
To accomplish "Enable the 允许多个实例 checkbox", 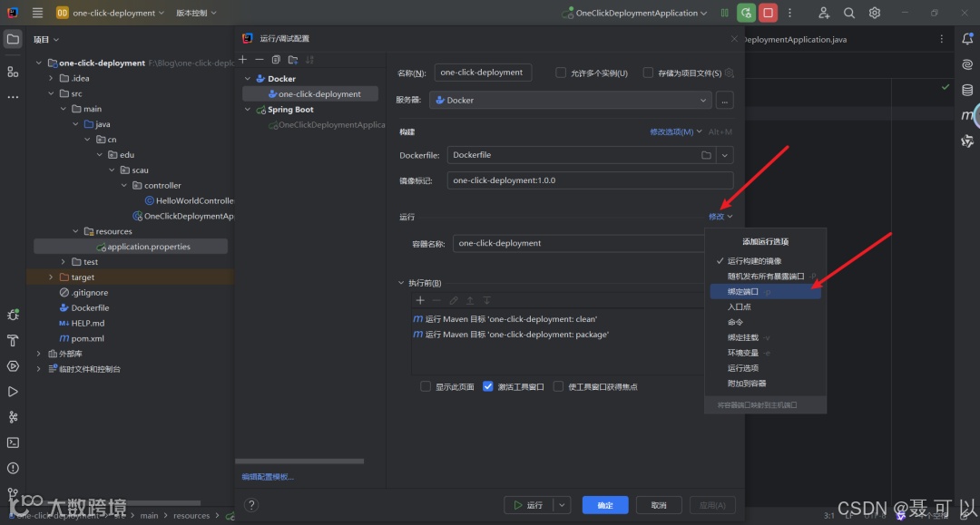I will pyautogui.click(x=561, y=73).
